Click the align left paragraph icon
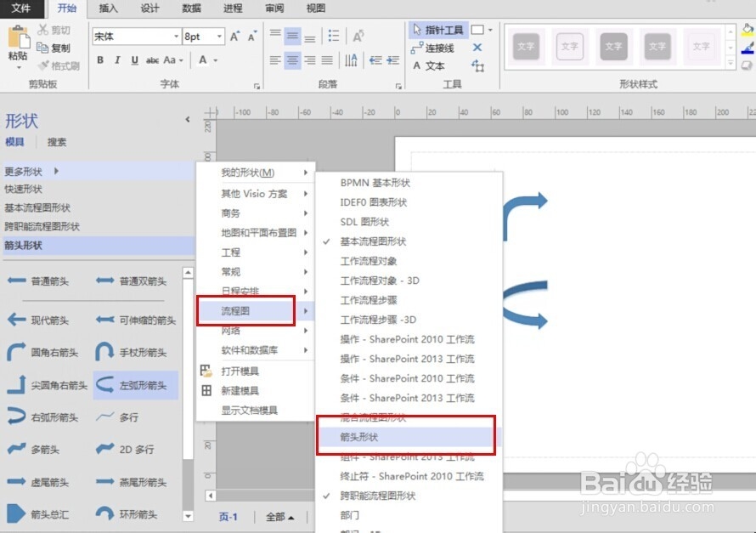The image size is (756, 533). (x=275, y=60)
